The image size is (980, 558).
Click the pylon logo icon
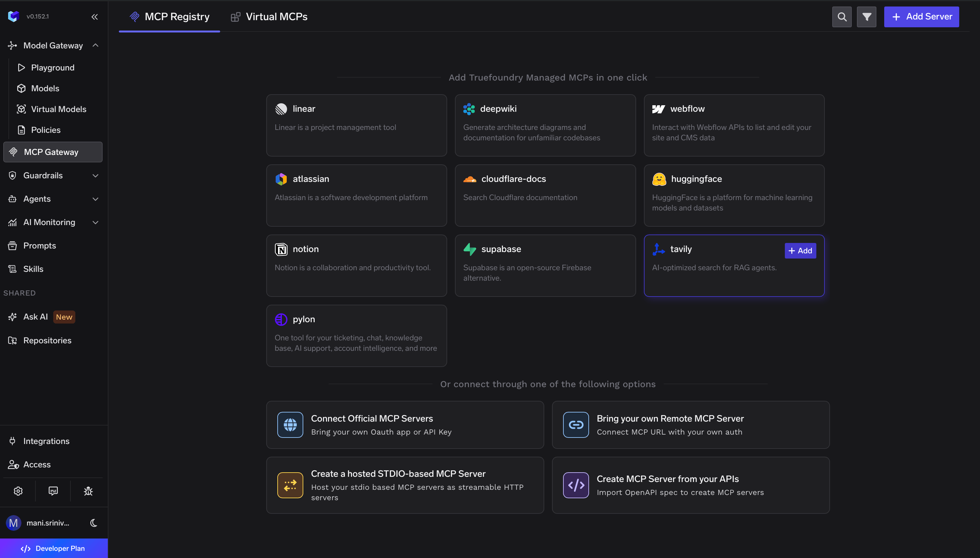click(281, 319)
